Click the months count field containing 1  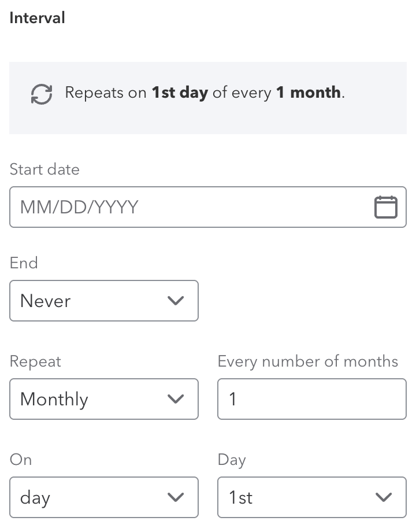pyautogui.click(x=312, y=399)
